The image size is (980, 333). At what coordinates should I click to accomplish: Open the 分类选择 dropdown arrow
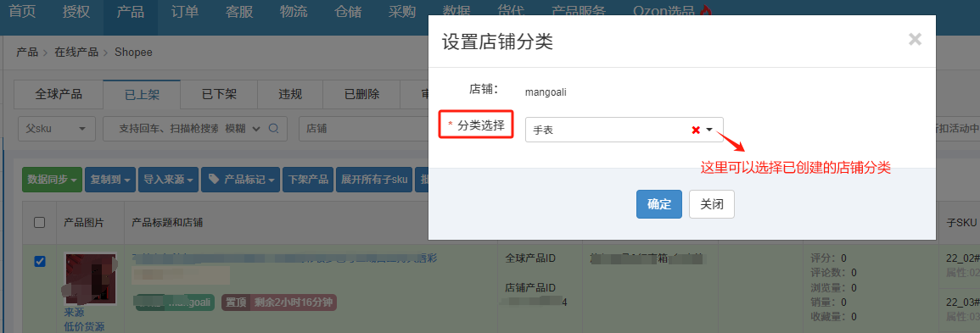[709, 130]
